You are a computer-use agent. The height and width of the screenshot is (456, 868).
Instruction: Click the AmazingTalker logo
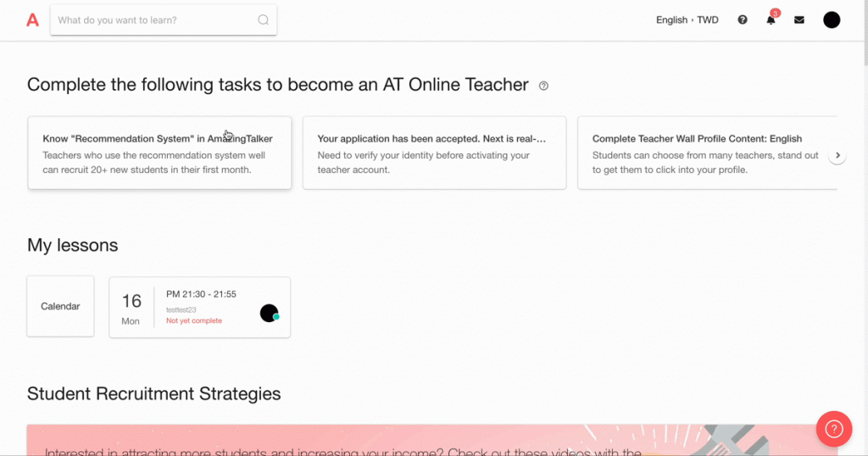click(x=33, y=20)
